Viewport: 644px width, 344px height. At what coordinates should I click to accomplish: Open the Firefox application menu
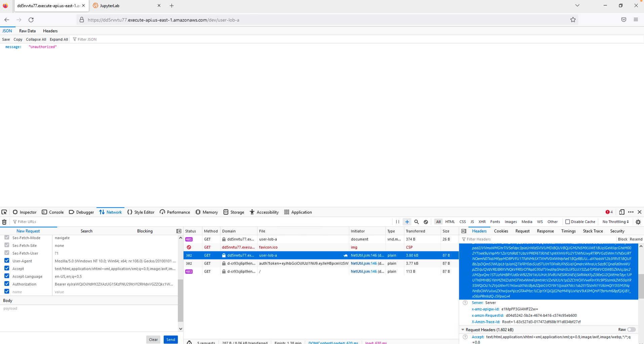[636, 20]
